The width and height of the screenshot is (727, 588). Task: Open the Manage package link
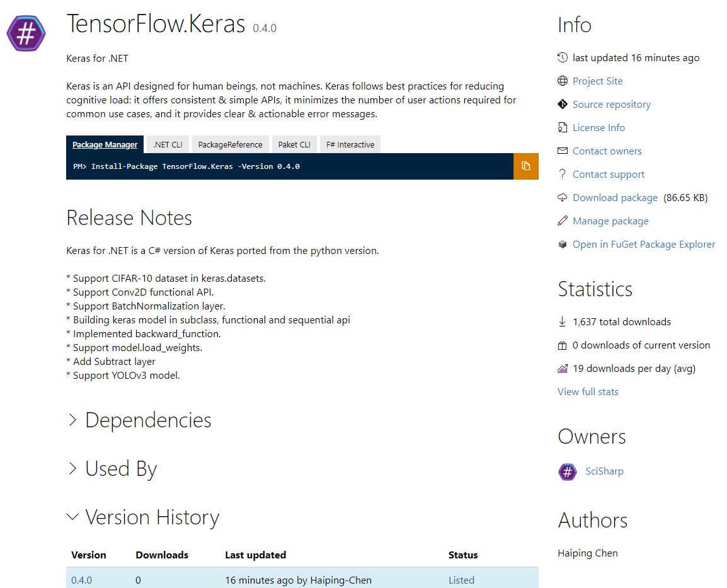point(610,221)
